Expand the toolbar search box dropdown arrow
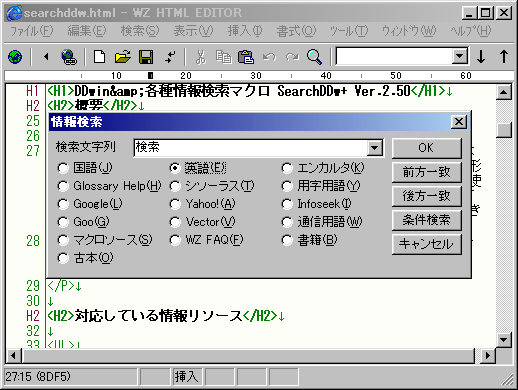Viewport: 518px width, 390px height. tap(460, 56)
